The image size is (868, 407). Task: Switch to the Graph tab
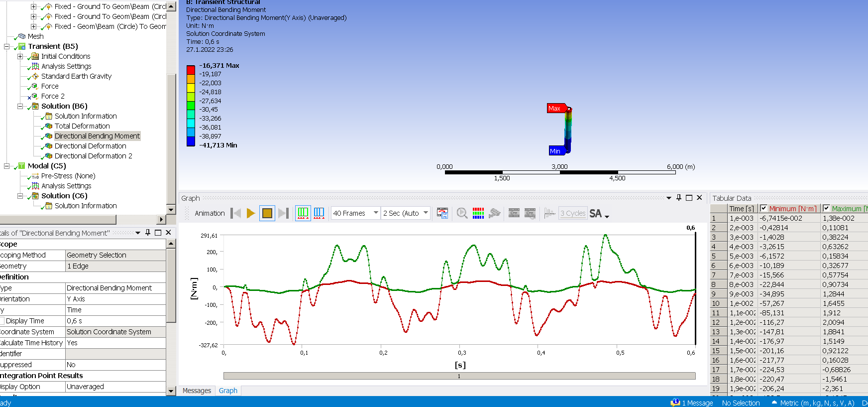coord(228,391)
